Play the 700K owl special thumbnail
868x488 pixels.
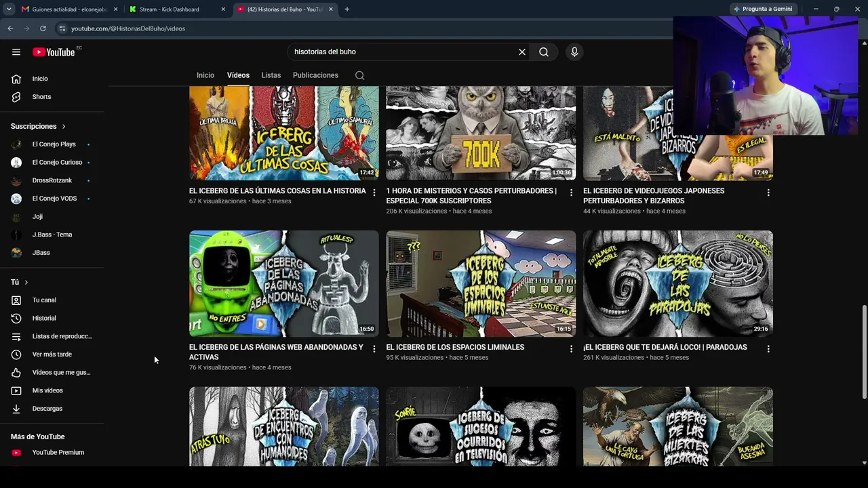pos(481,133)
